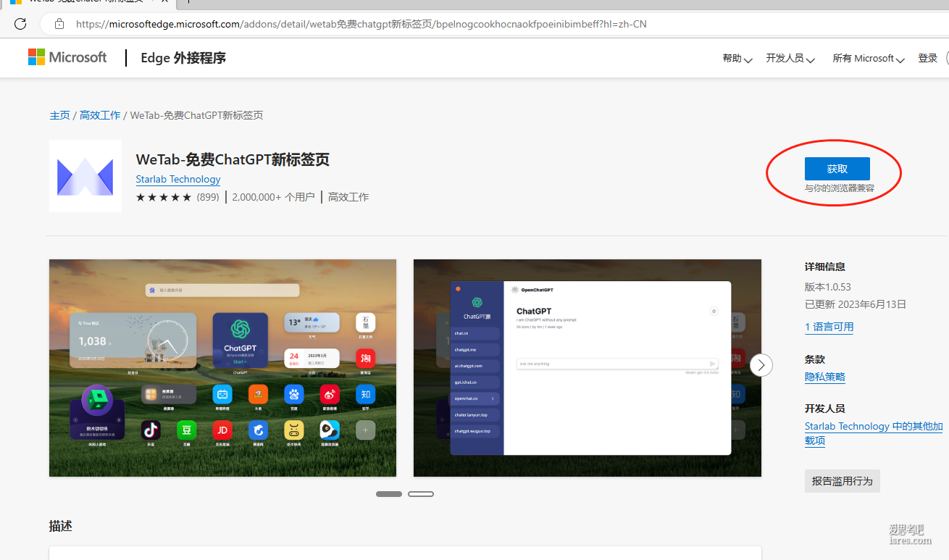Viewport: 949px width, 560px height.
Task: Click the next screenshot arrow button
Action: 761,364
